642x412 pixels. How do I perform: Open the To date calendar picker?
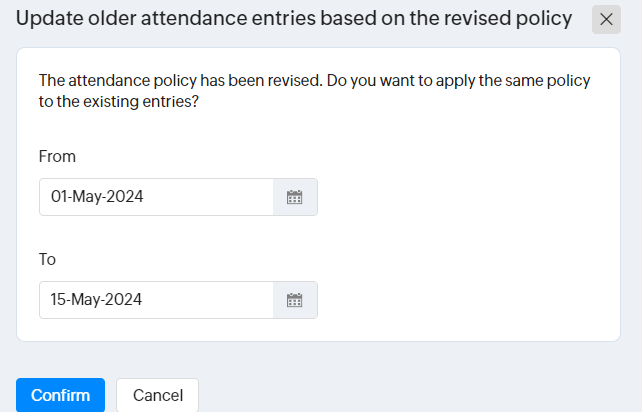(295, 300)
